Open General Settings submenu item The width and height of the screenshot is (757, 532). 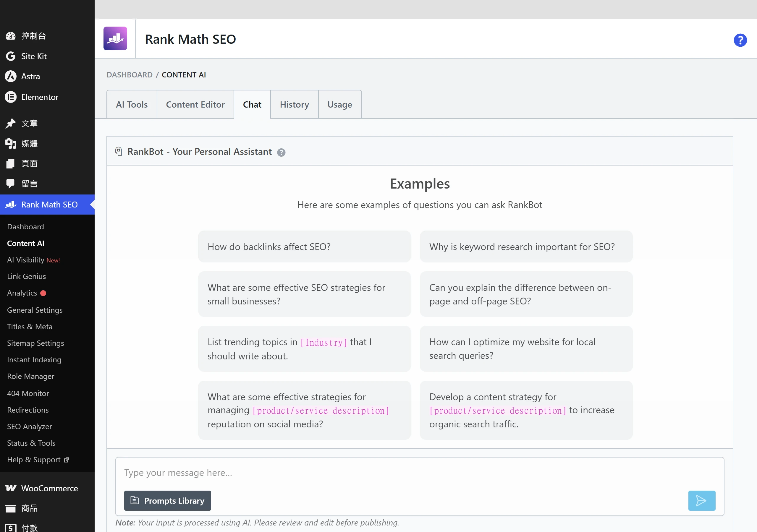[35, 310]
